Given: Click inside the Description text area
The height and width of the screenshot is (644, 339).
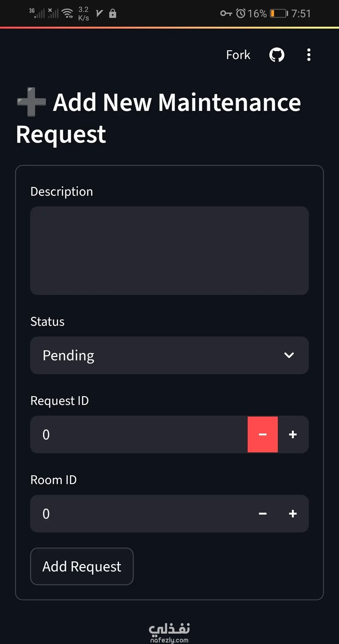Looking at the screenshot, I should [x=169, y=250].
